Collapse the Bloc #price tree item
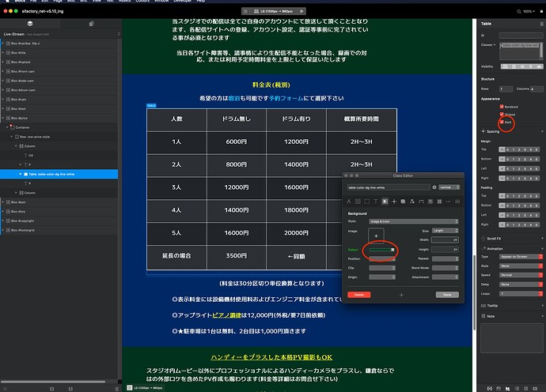546x392 pixels. point(5,117)
